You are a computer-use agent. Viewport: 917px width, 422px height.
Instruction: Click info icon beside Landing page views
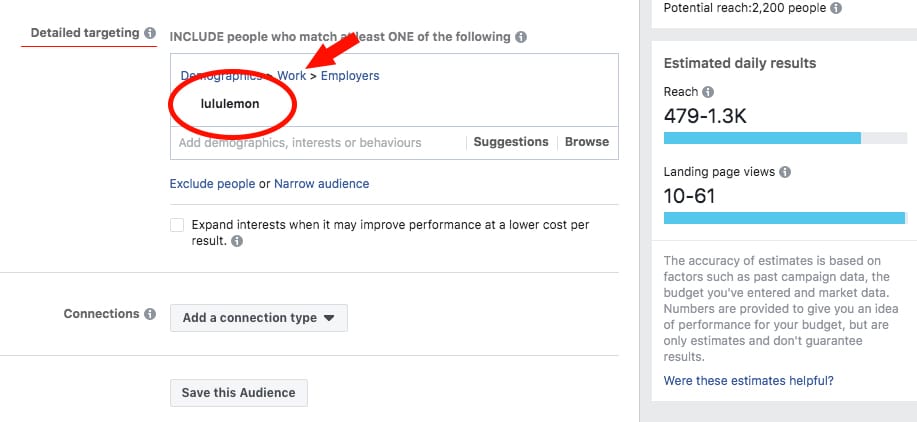point(785,172)
